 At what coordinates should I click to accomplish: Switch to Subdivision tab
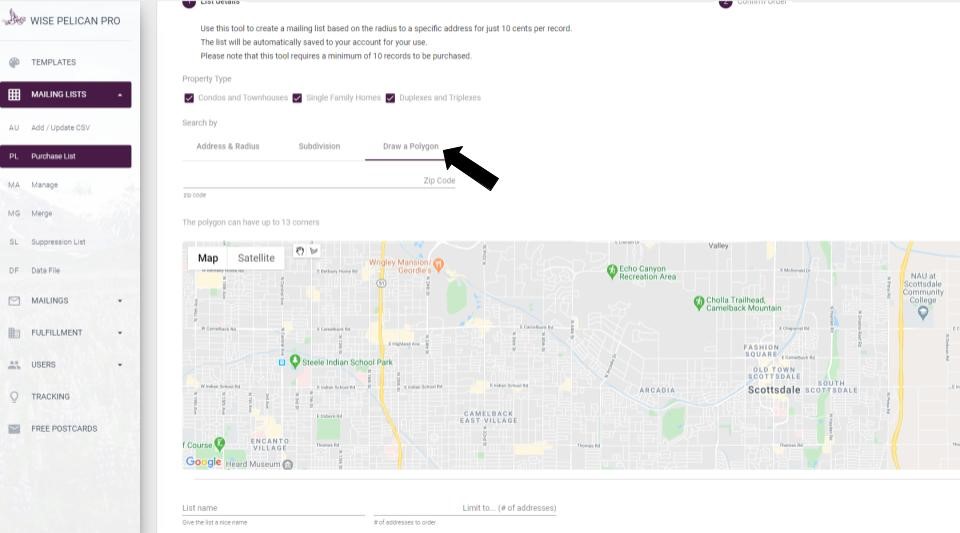click(x=319, y=146)
